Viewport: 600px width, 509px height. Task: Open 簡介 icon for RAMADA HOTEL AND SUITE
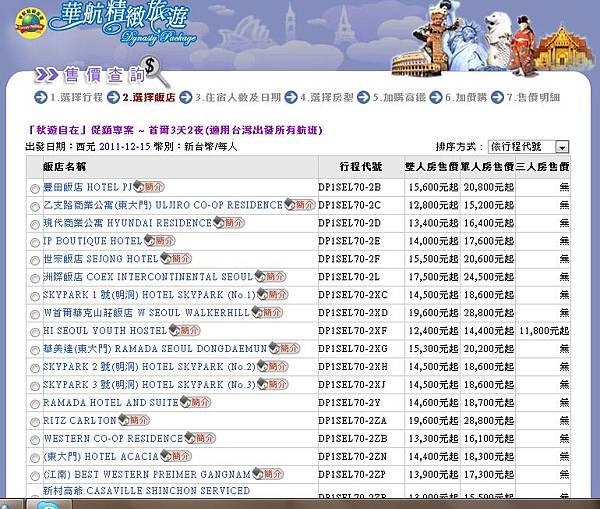196,402
